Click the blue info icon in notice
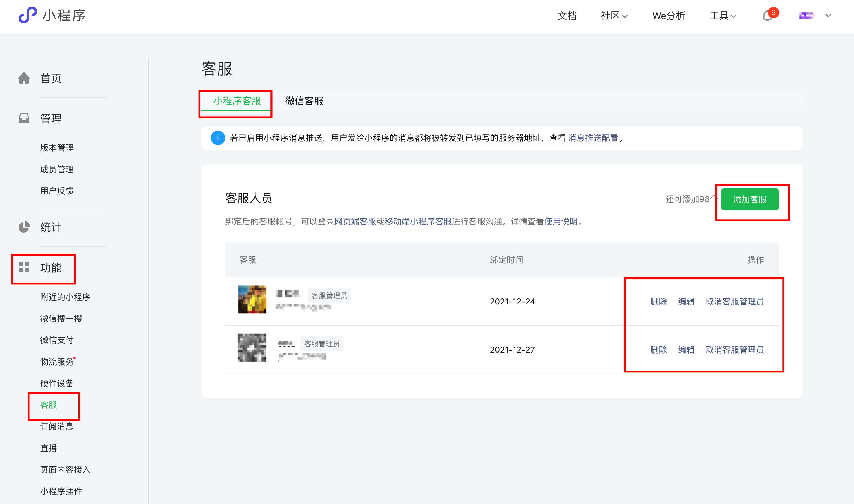The image size is (854, 504). 217,138
